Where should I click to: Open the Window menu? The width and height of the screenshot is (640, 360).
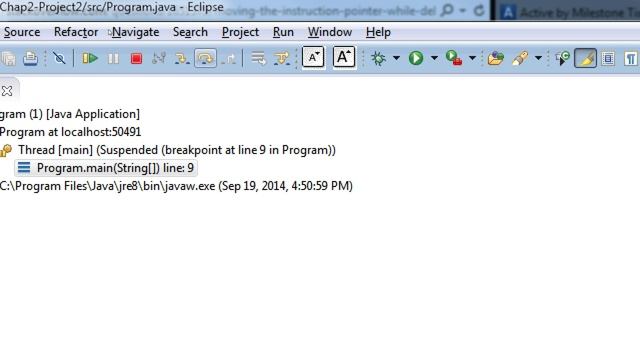coord(330,32)
